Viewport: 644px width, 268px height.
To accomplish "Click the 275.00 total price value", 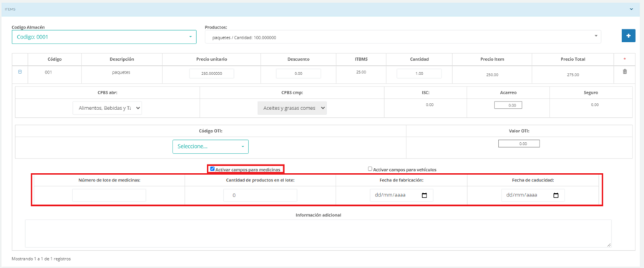I will pos(572,75).
